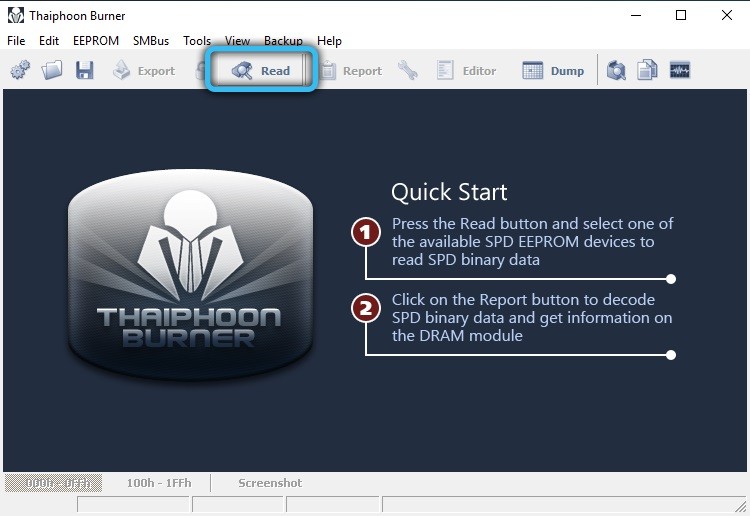Click the Report toolbar button
The height and width of the screenshot is (516, 750).
(x=351, y=71)
